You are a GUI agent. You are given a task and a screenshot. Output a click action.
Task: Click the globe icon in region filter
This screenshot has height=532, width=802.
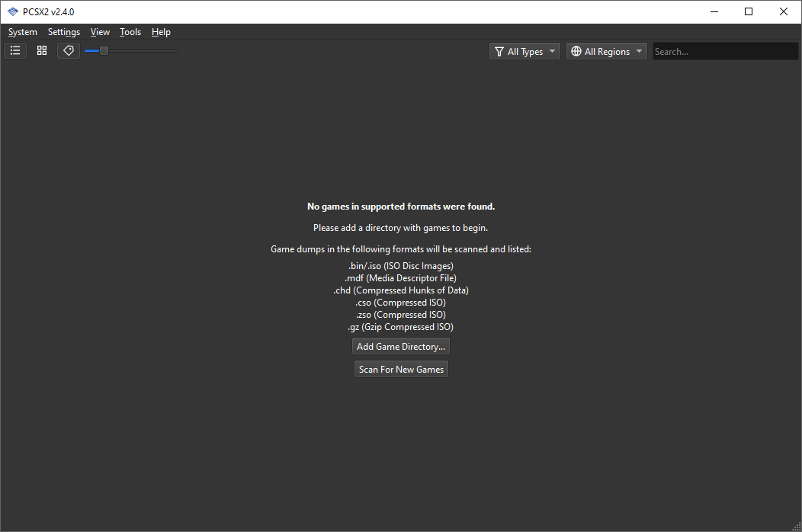point(576,52)
